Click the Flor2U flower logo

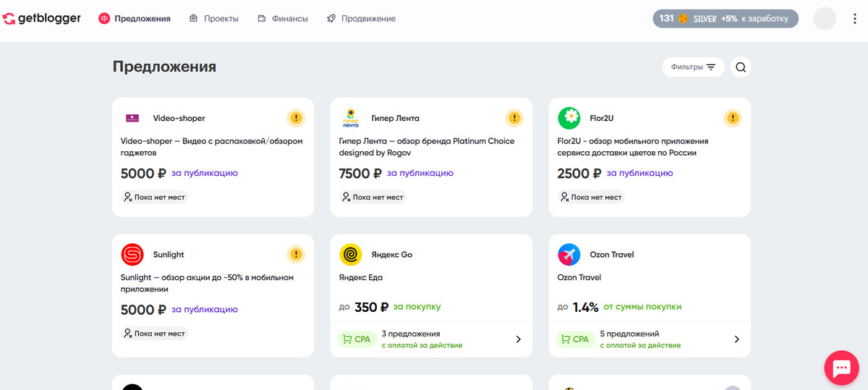569,118
